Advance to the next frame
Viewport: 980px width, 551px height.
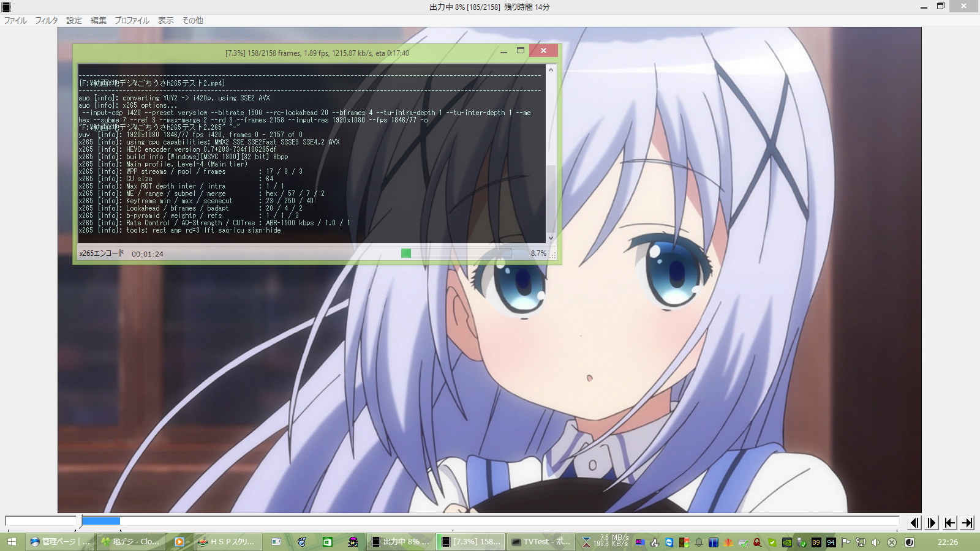pyautogui.click(x=932, y=522)
